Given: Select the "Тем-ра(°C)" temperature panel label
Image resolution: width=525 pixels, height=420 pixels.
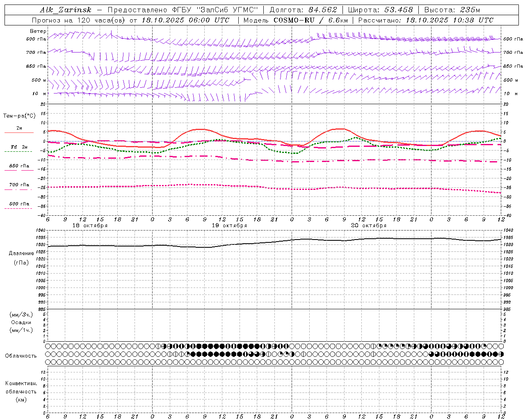Looking at the screenshot, I should coord(19,116).
